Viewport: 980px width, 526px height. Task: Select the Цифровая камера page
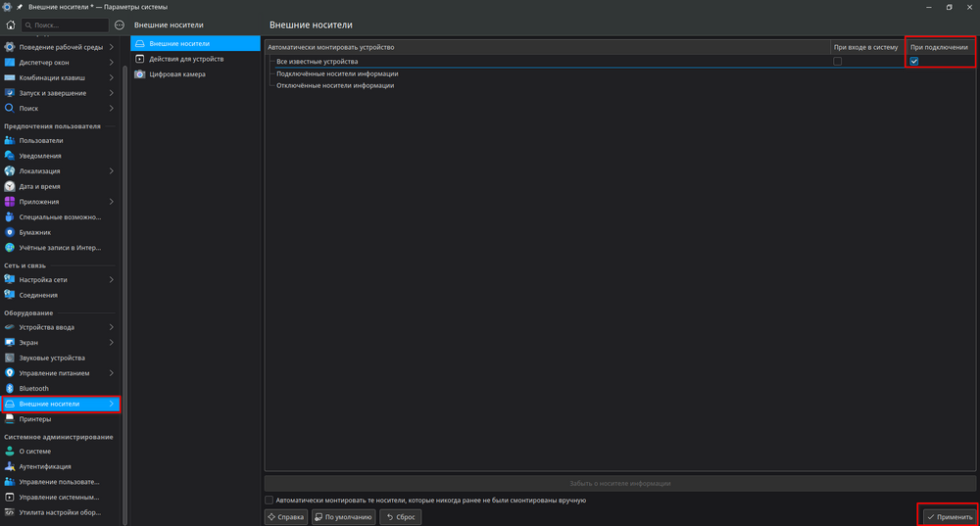coord(177,73)
